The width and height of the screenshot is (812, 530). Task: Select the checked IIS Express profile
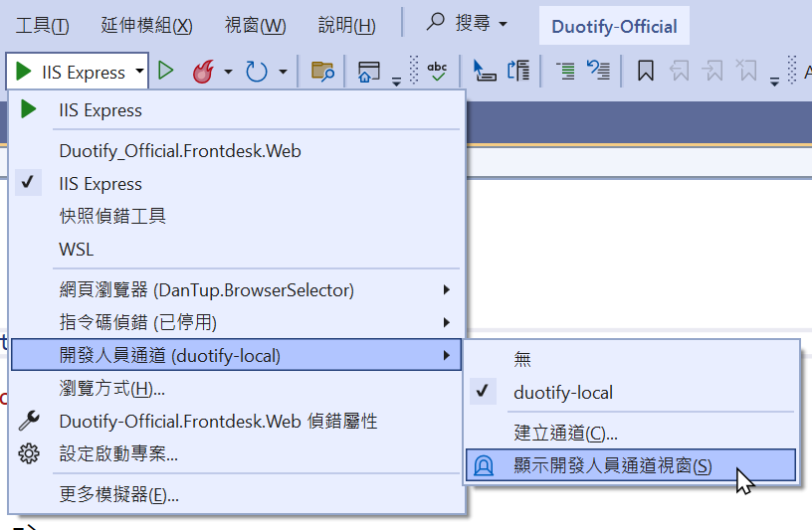pyautogui.click(x=236, y=184)
